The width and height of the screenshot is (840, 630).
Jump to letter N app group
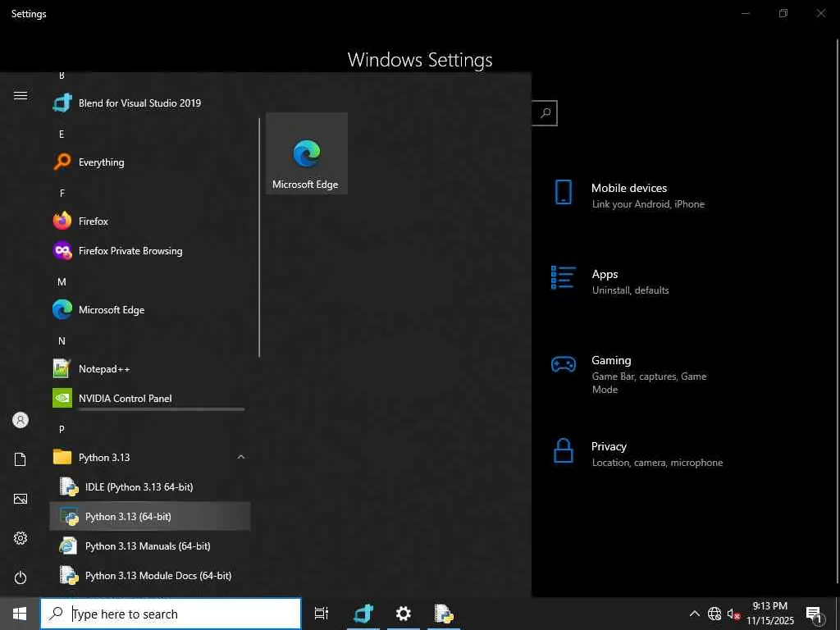click(62, 340)
